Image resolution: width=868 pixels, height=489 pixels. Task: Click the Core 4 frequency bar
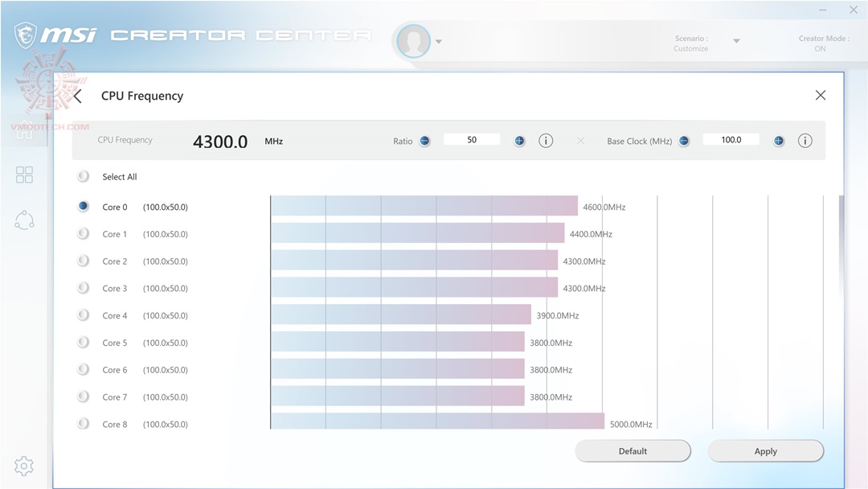[x=401, y=314]
